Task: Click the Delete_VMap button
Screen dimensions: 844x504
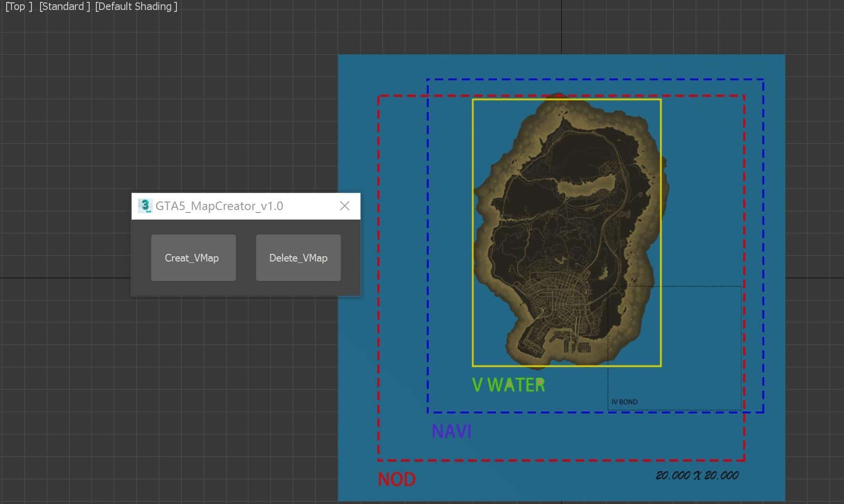Action: [298, 258]
